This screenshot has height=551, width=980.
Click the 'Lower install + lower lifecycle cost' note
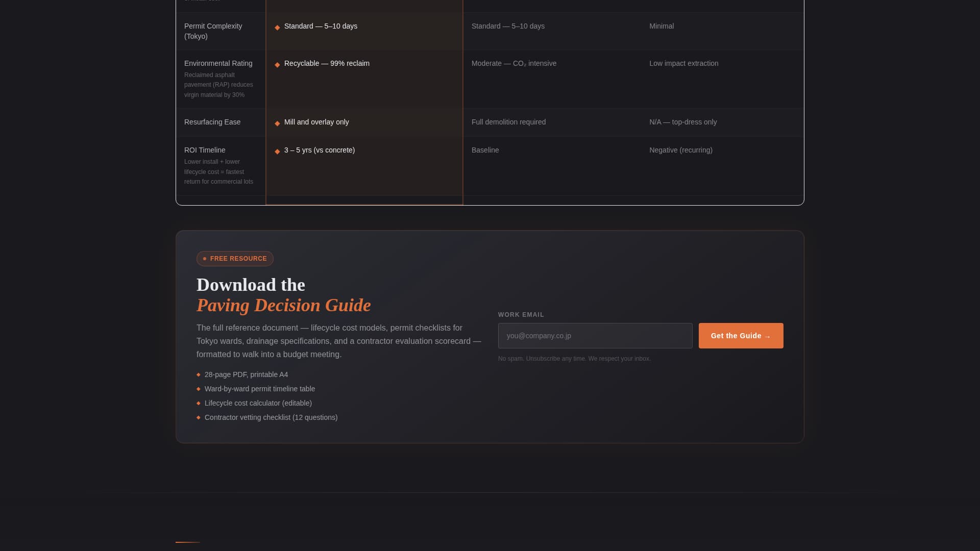pos(218,171)
